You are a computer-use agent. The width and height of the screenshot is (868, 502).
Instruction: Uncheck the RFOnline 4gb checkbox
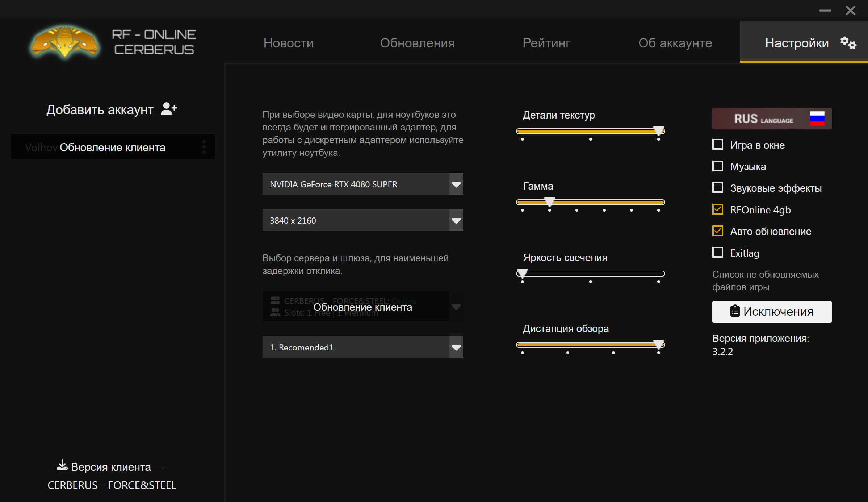717,209
